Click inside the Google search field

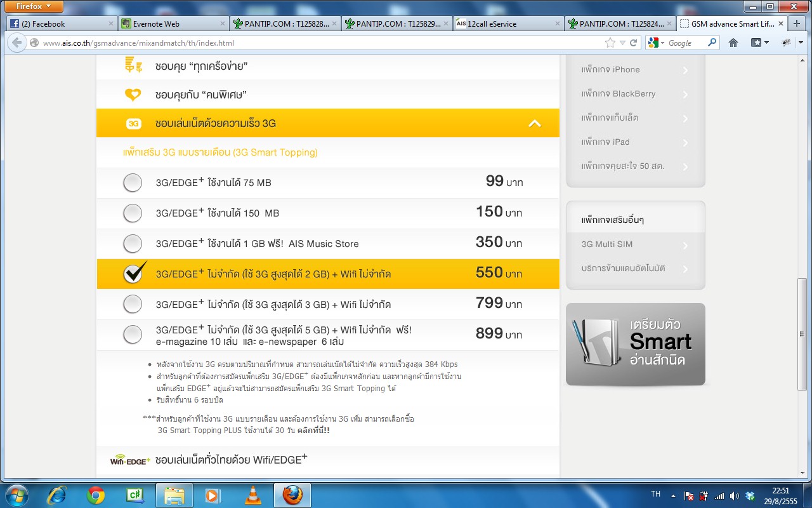click(686, 43)
